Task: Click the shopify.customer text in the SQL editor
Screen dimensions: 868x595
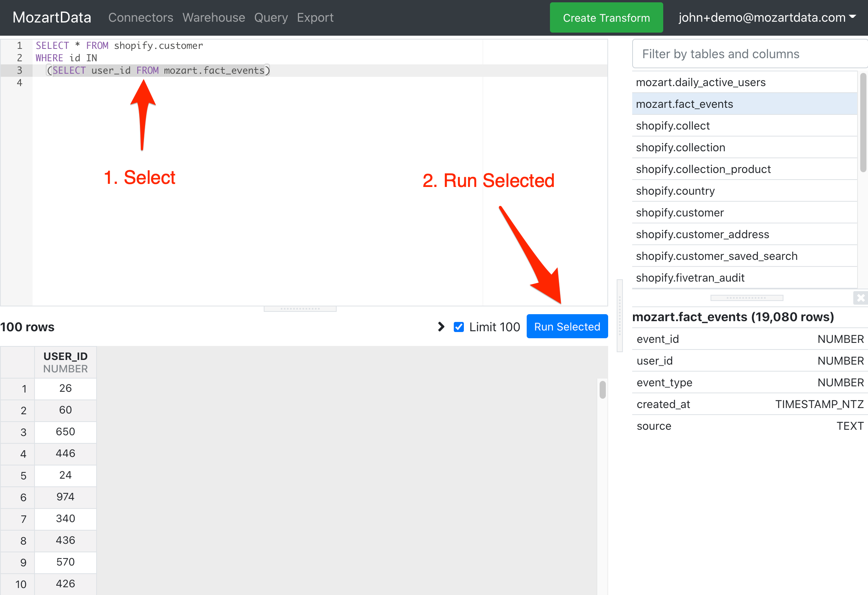Action: 158,46
